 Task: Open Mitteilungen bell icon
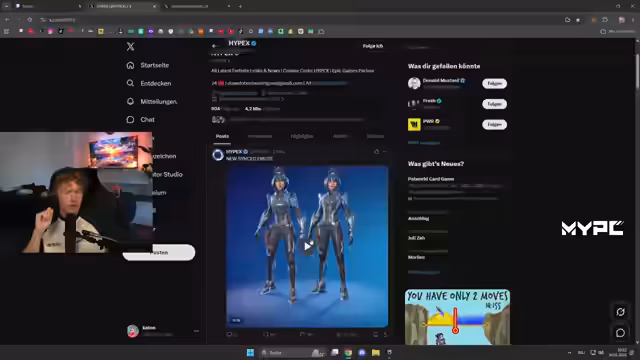coord(130,101)
